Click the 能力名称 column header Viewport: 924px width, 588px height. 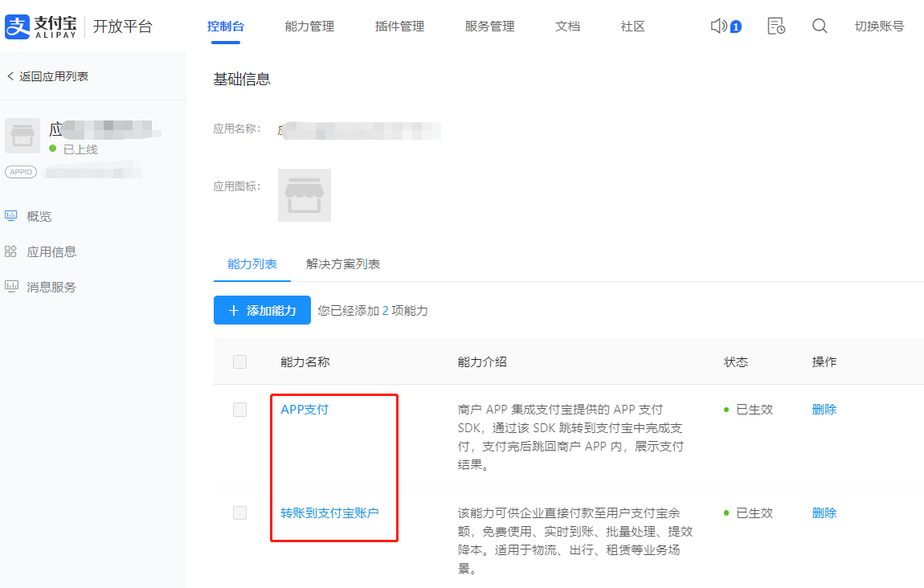(x=305, y=361)
